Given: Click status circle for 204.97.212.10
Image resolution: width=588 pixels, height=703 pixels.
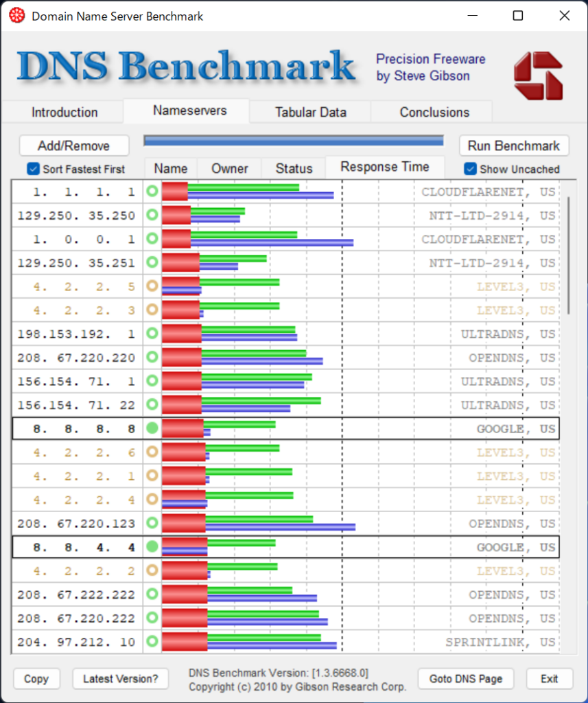Looking at the screenshot, I should point(152,642).
